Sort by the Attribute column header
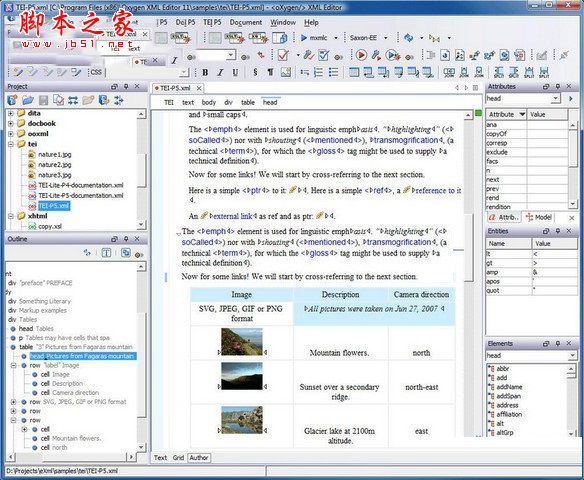 click(506, 114)
